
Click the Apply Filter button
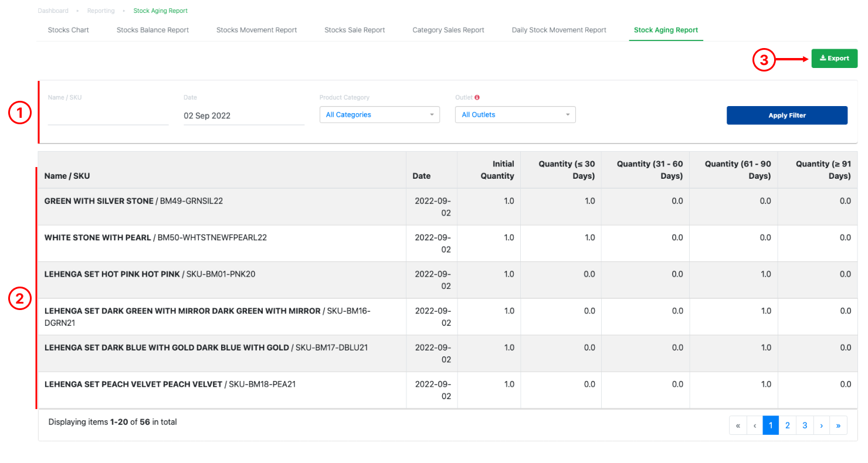click(x=787, y=115)
